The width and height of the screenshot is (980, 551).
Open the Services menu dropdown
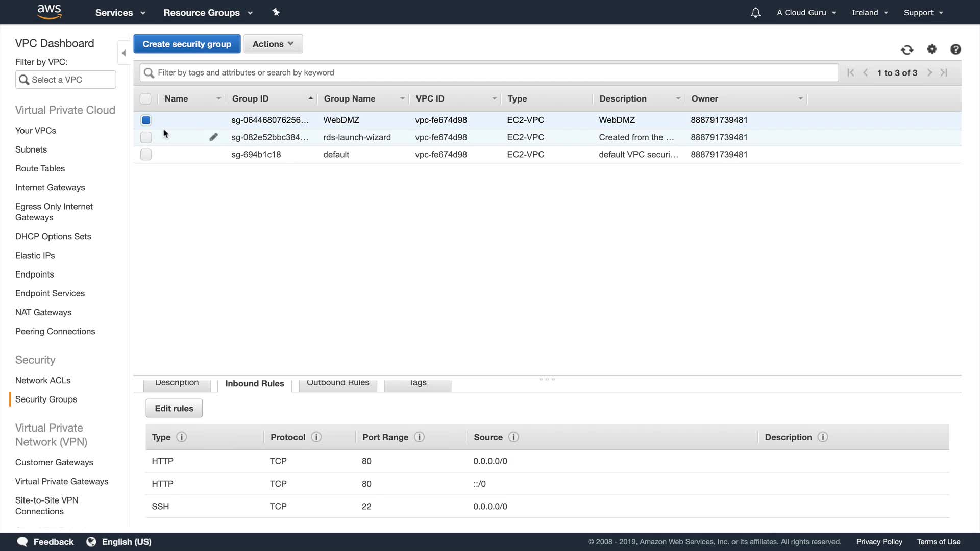tap(120, 13)
